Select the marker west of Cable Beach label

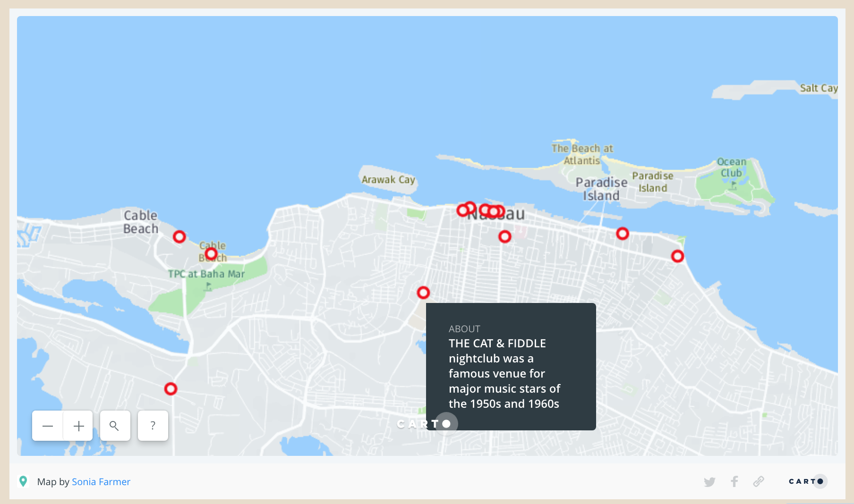tap(179, 236)
